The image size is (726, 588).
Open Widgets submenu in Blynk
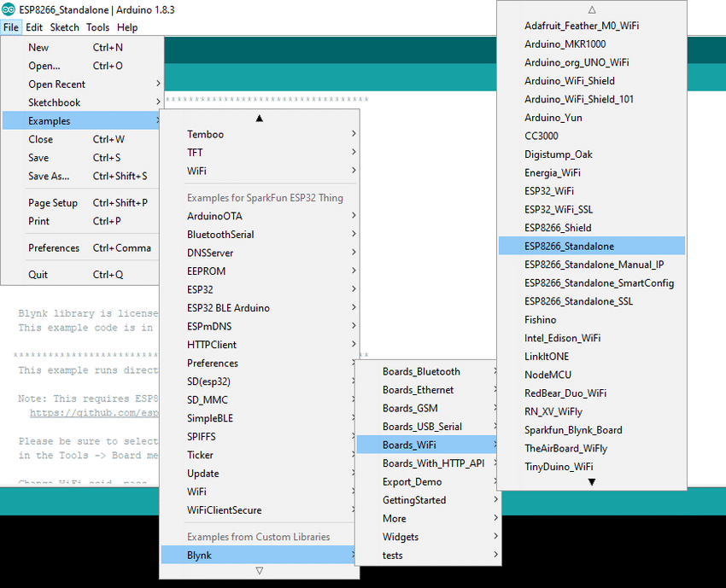pos(428,537)
